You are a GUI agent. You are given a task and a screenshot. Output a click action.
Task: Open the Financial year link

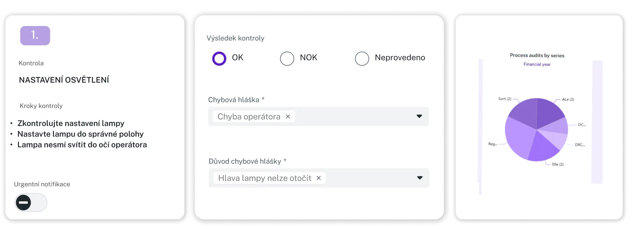pos(537,64)
